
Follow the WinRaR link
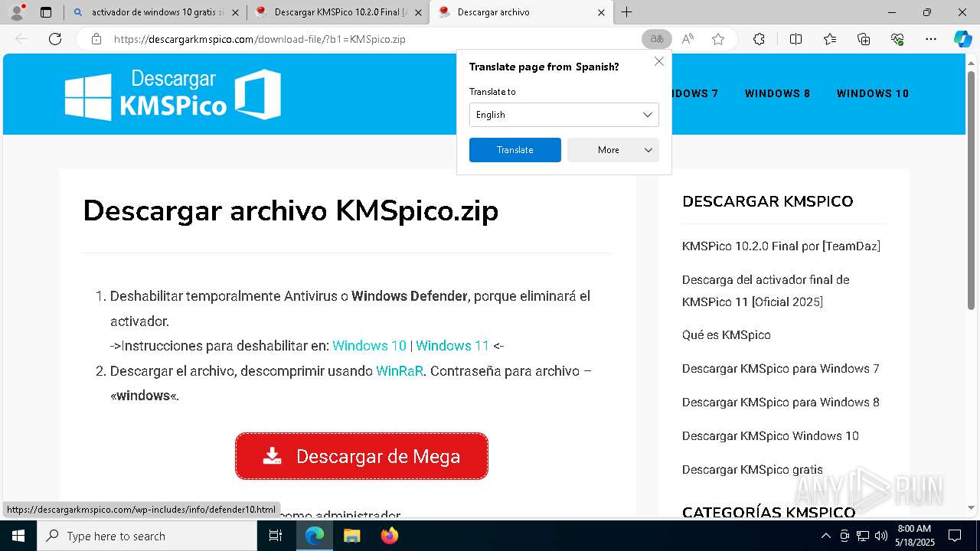(x=400, y=371)
